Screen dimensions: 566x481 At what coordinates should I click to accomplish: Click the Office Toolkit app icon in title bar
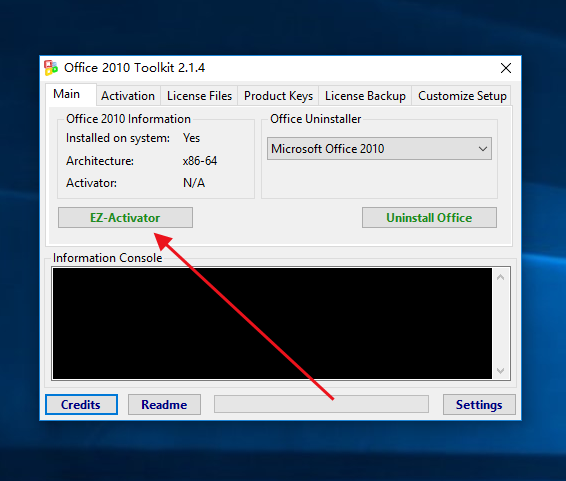[51, 68]
